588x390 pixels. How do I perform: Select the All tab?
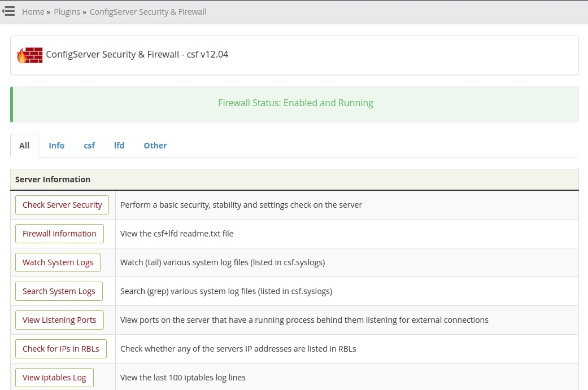tap(24, 146)
